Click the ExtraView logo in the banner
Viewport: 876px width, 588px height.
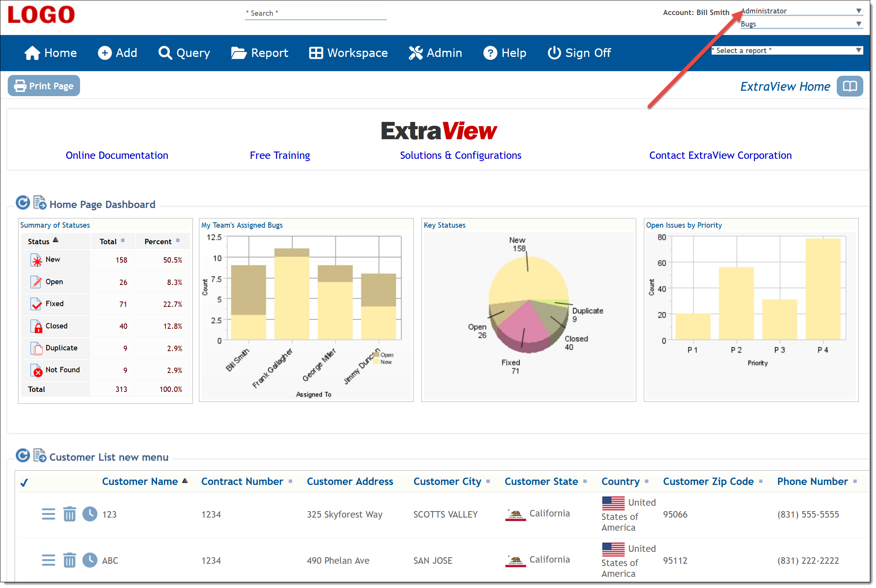point(439,131)
